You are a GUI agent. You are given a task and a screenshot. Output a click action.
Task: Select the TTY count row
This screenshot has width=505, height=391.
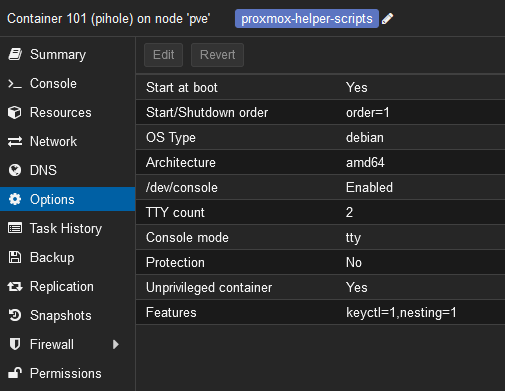point(321,212)
